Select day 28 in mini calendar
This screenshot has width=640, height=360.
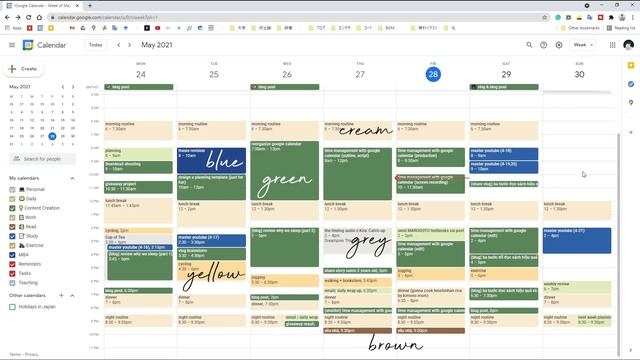coord(52,136)
